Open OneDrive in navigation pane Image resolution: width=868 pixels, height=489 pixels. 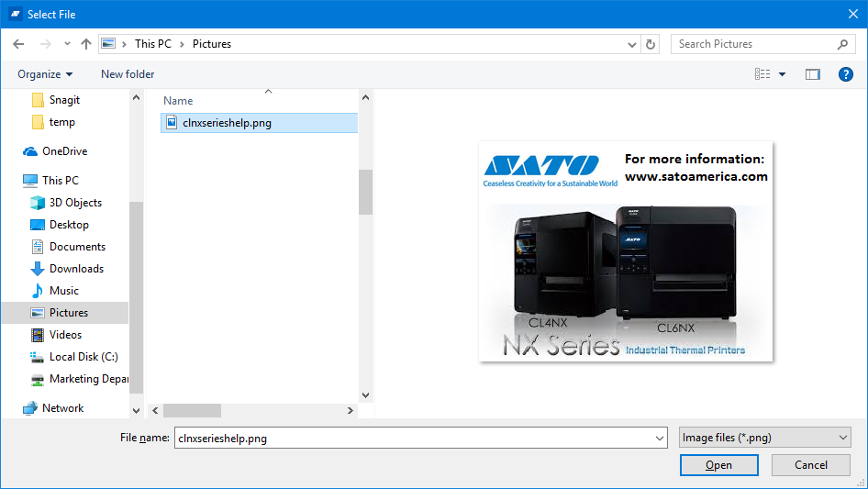click(65, 151)
